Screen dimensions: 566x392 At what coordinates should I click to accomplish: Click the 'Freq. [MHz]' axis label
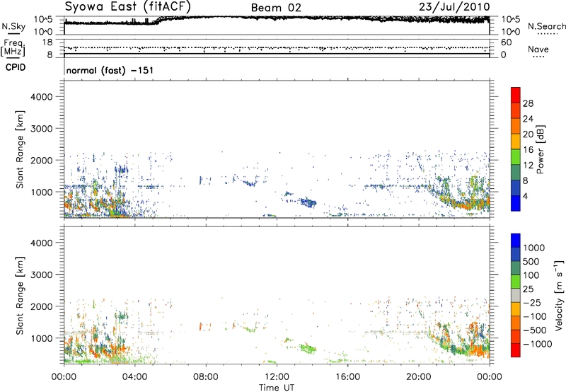pyautogui.click(x=13, y=47)
